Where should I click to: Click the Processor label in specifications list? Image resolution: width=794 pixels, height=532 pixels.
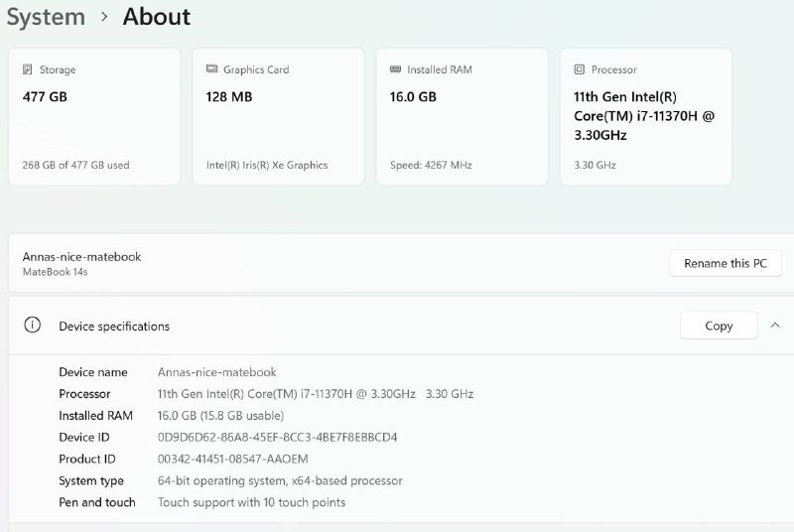(84, 394)
